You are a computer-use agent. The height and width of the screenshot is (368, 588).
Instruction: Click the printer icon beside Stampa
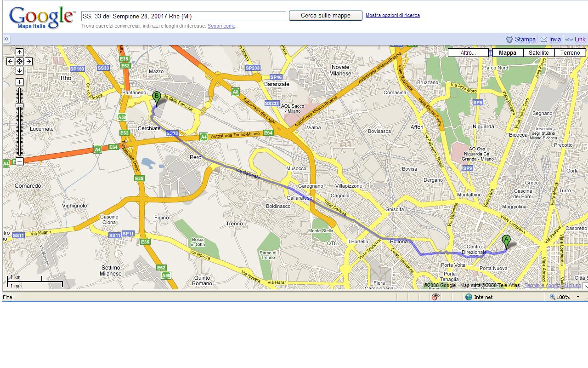pos(509,40)
